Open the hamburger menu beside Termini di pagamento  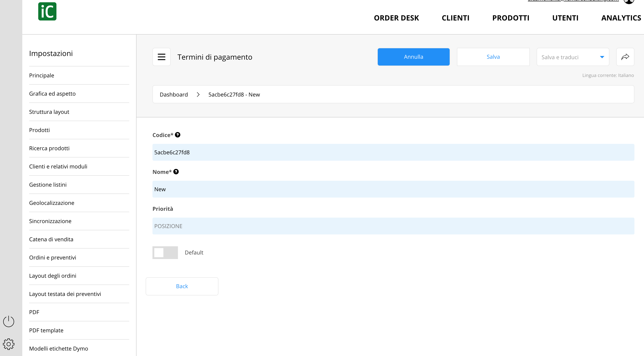click(162, 57)
